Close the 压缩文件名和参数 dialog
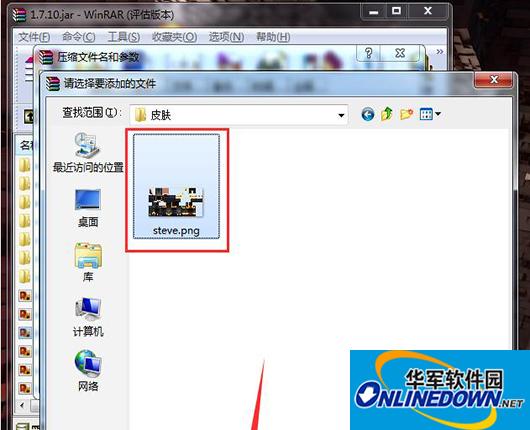 pyautogui.click(x=400, y=53)
